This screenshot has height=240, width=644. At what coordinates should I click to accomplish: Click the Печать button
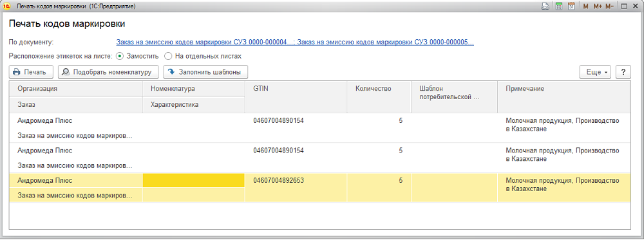click(31, 72)
